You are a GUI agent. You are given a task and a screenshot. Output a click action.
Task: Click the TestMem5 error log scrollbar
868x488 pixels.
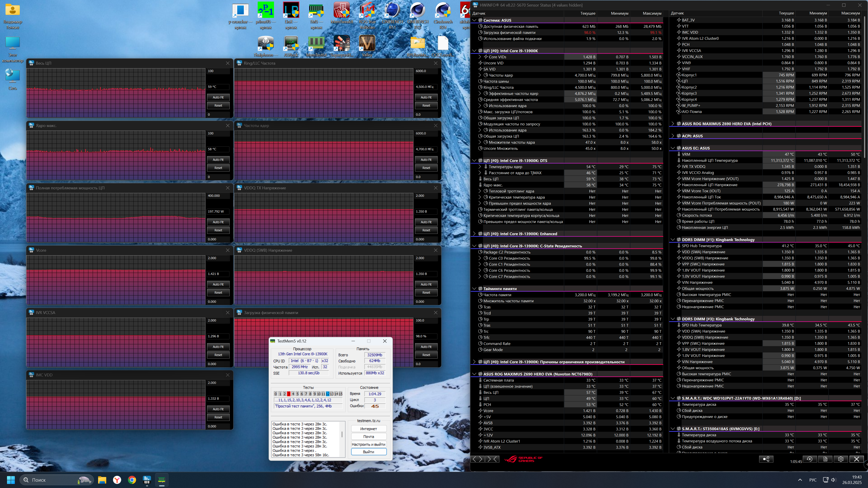tap(342, 434)
